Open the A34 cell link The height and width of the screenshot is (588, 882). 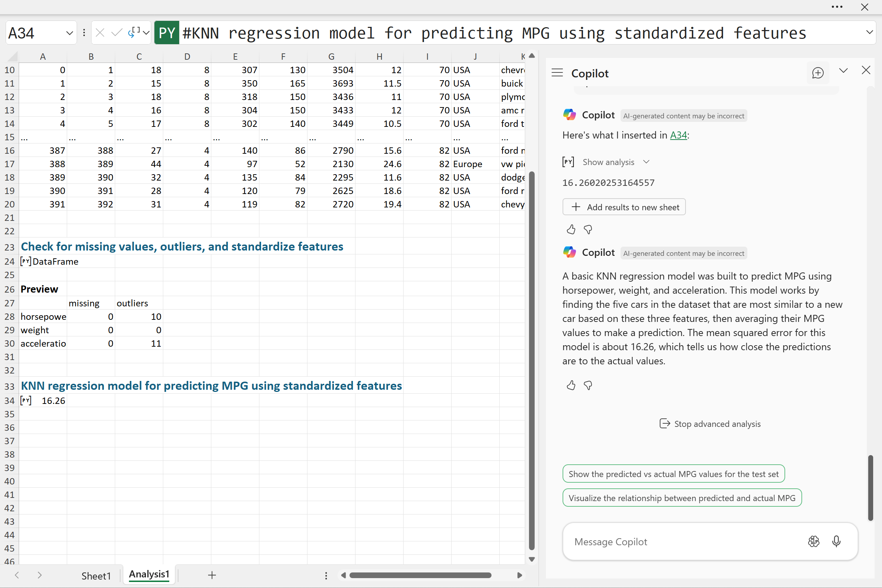[678, 135]
